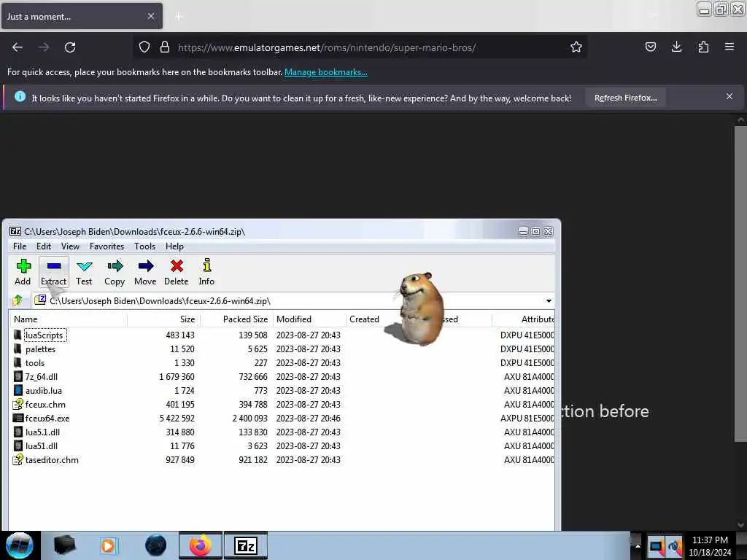Open Firefox extensions menu

click(x=703, y=47)
